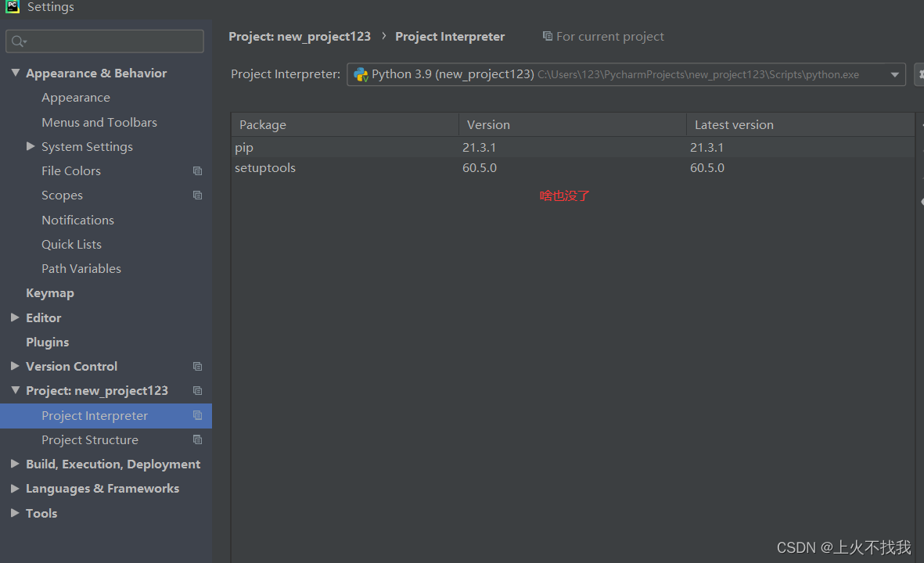This screenshot has height=563, width=924.
Task: Open Project Structure settings page
Action: pyautogui.click(x=89, y=440)
